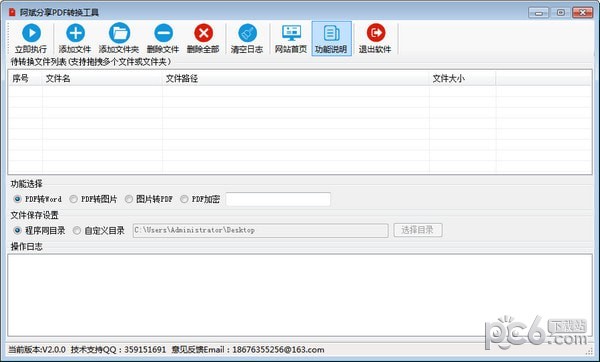Click the 文件路径 column header
This screenshot has width=600, height=362.
(x=296, y=78)
